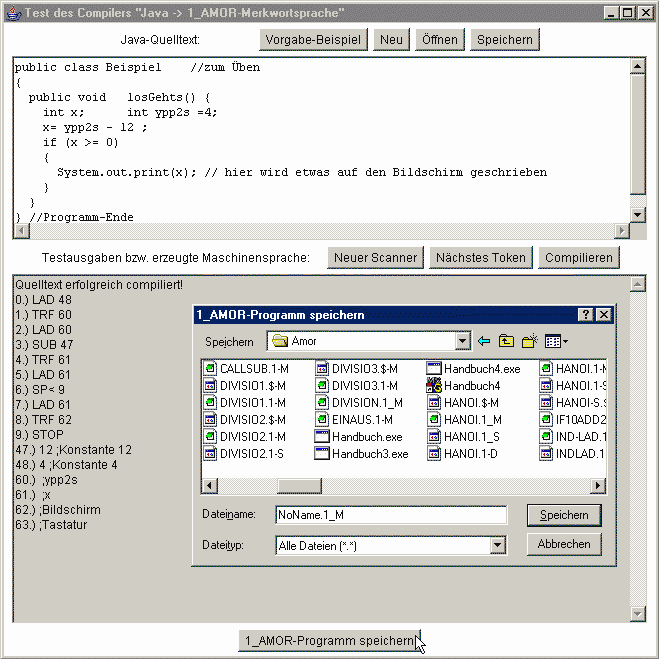This screenshot has width=659, height=659.
Task: Click the Vorgabe-Beispiel button
Action: [313, 39]
